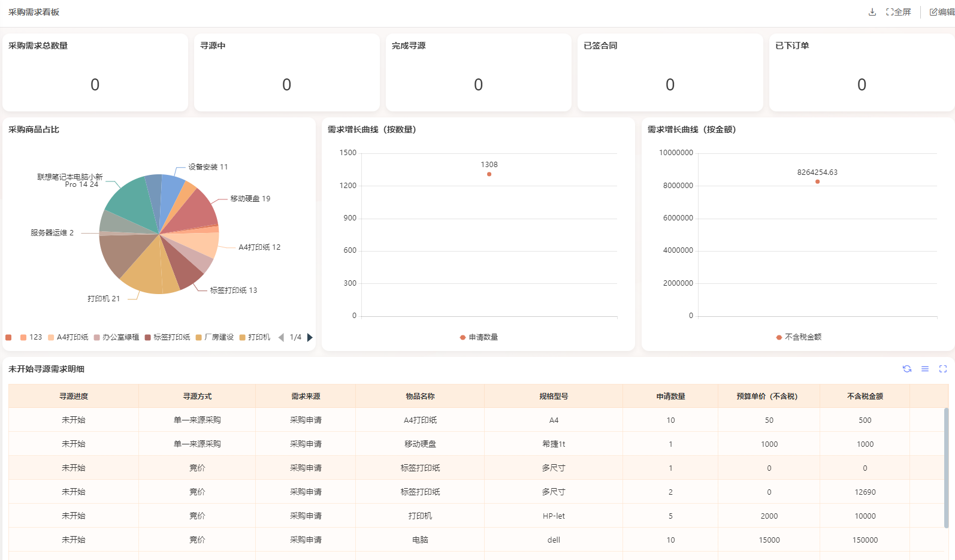Image resolution: width=955 pixels, height=560 pixels.
Task: Toggle A4打印纸 legend item in pie chart
Action: 68,337
